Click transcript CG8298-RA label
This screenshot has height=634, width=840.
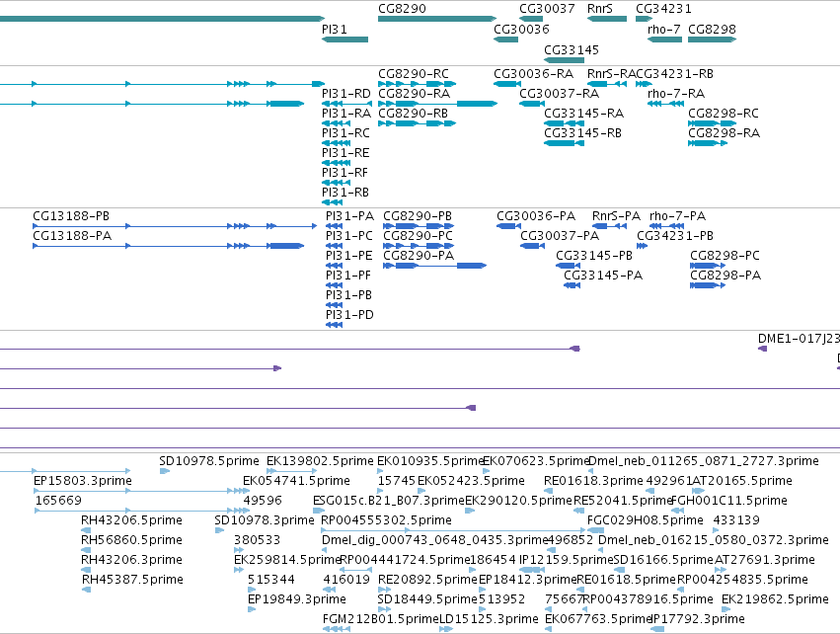tap(724, 133)
